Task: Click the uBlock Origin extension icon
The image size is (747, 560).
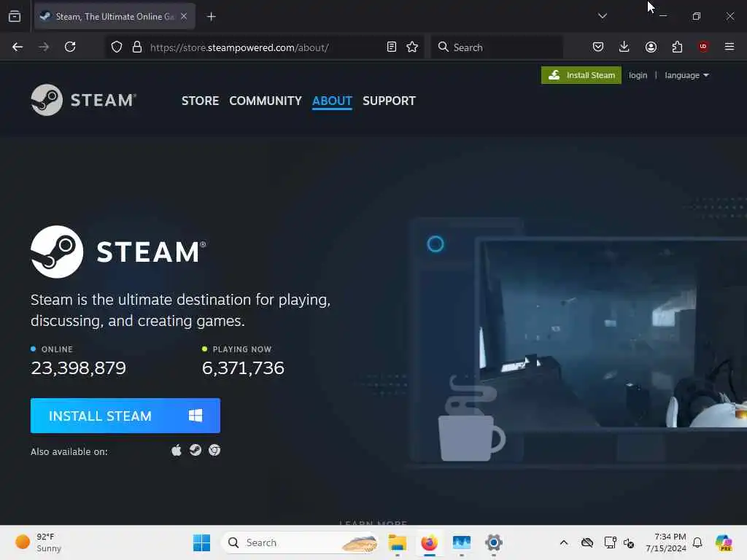Action: point(703,47)
